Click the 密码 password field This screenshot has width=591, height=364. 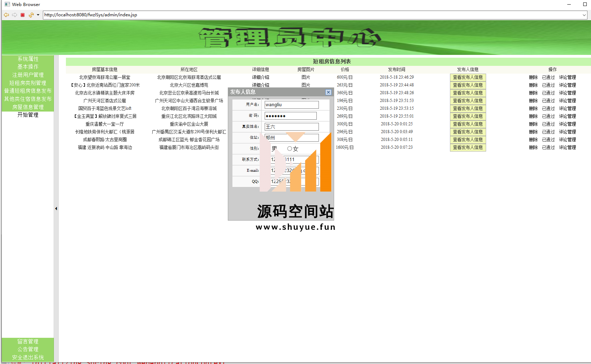coord(291,116)
